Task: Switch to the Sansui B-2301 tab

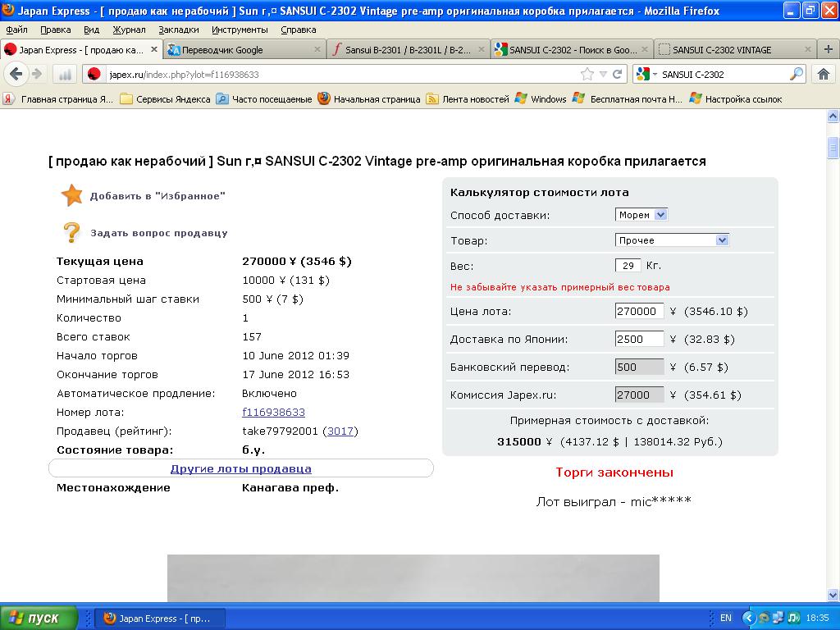Action: pos(407,49)
